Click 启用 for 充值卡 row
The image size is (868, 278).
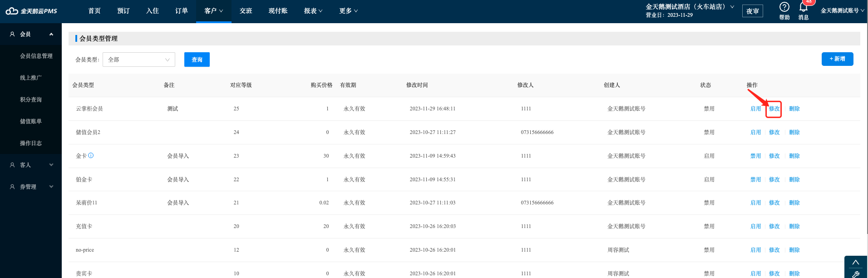pyautogui.click(x=755, y=226)
